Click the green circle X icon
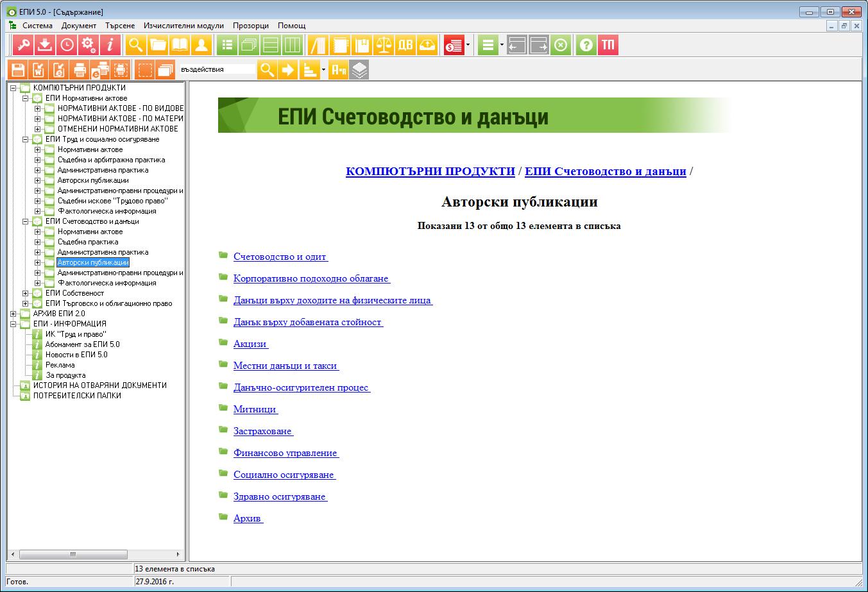Image resolution: width=868 pixels, height=592 pixels. pos(561,45)
